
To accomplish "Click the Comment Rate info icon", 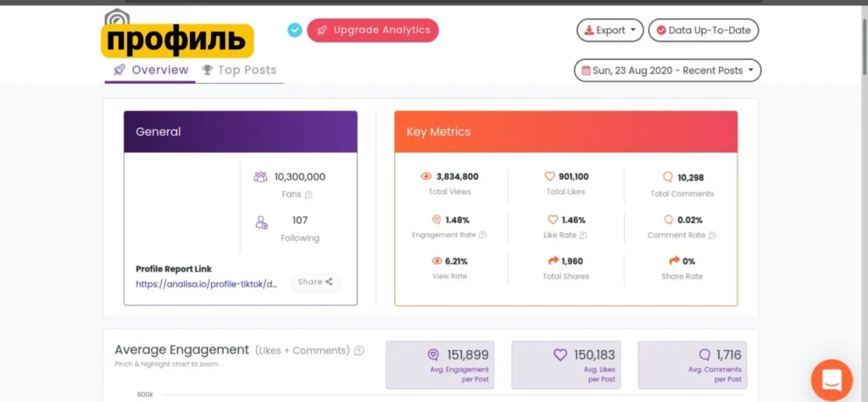I will [x=712, y=235].
